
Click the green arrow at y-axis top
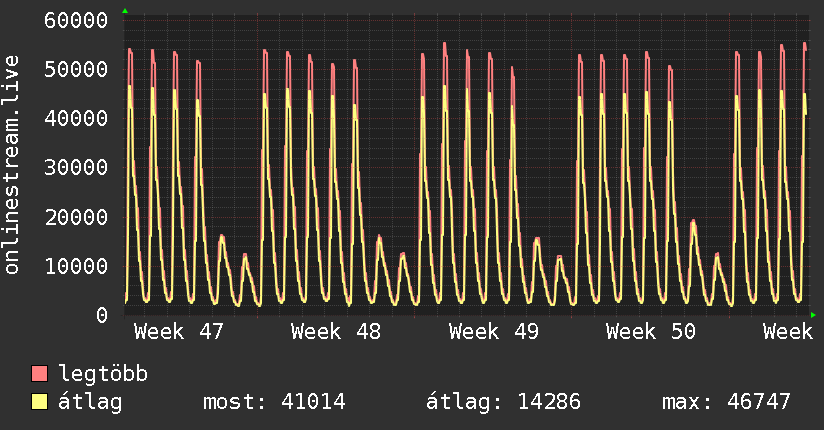(x=125, y=11)
